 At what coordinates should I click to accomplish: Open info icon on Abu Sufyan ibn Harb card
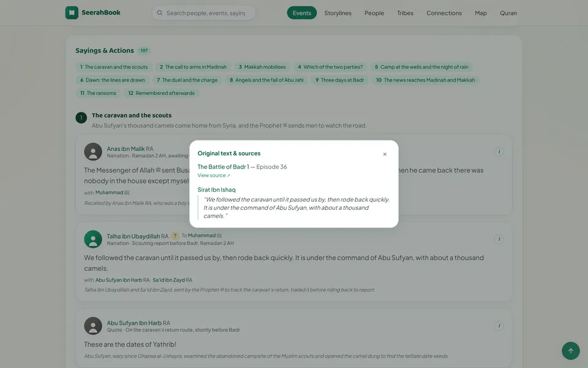tap(499, 326)
